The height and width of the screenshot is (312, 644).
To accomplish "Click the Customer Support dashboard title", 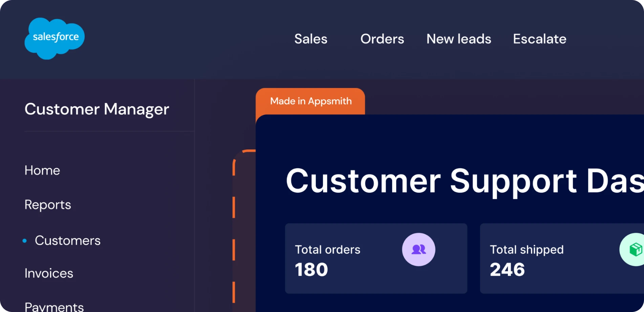I will coord(464,181).
